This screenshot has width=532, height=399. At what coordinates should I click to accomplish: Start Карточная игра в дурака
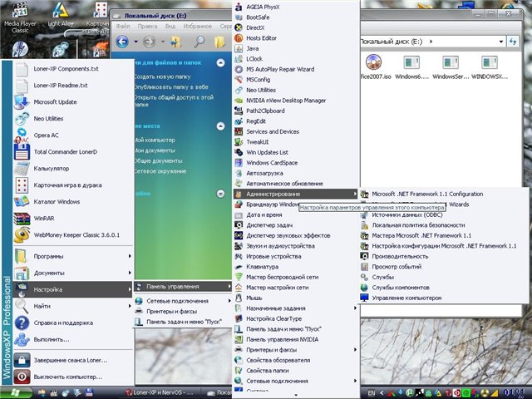click(x=73, y=185)
